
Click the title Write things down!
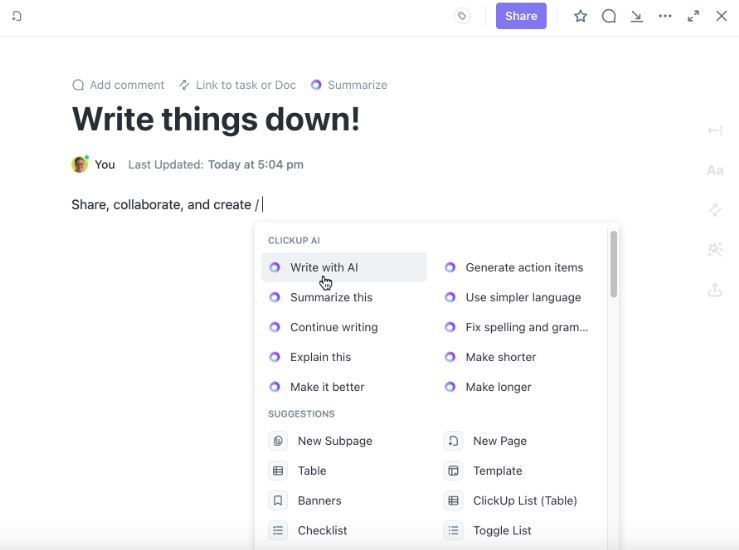(216, 119)
